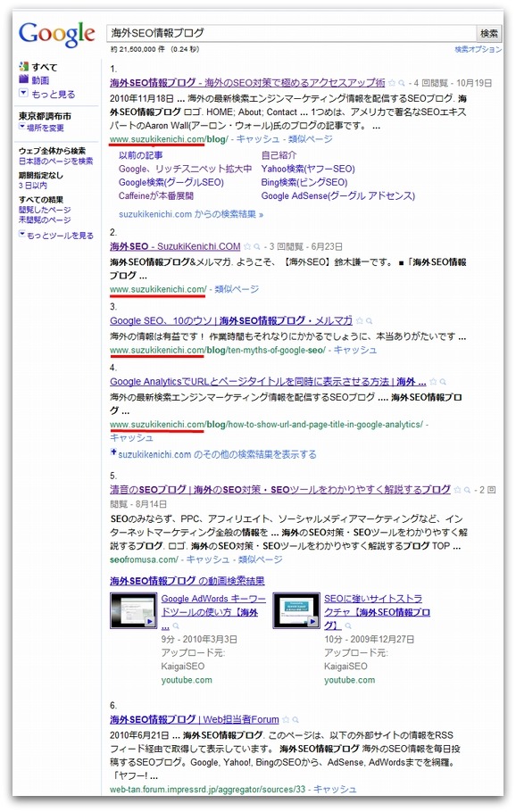Open sitelink Yahoo検索(ヤフーSEO)
Screen dimensions: 516x812
308,169
